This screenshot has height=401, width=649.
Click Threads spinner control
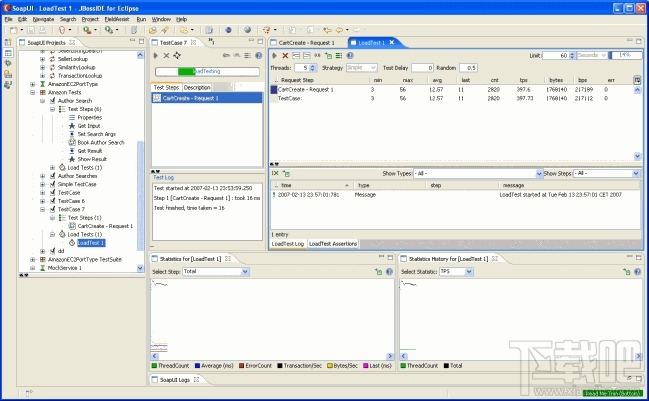313,67
